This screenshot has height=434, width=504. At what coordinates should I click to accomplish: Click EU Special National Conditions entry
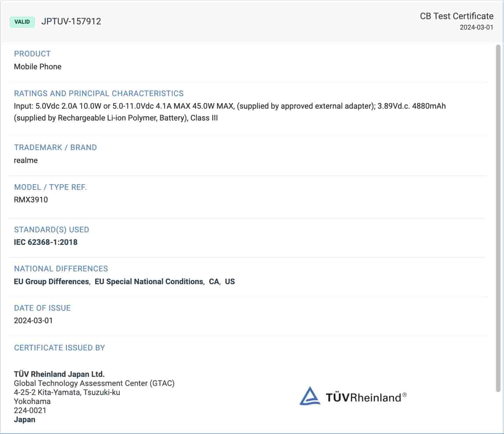coord(149,281)
